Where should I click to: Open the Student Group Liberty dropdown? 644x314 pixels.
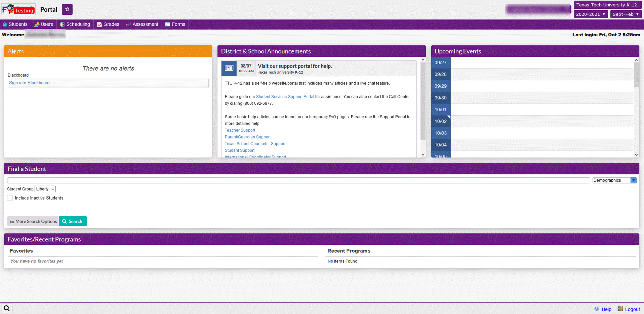pyautogui.click(x=45, y=189)
